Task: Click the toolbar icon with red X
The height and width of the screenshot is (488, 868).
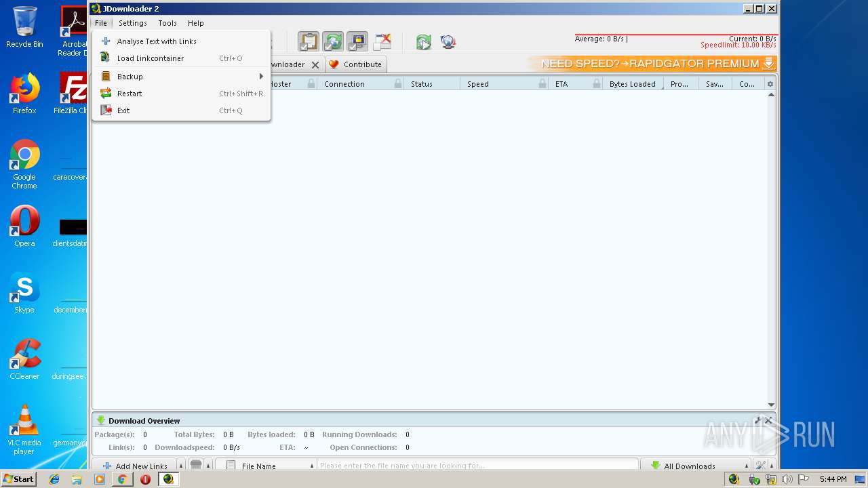Action: pos(382,41)
